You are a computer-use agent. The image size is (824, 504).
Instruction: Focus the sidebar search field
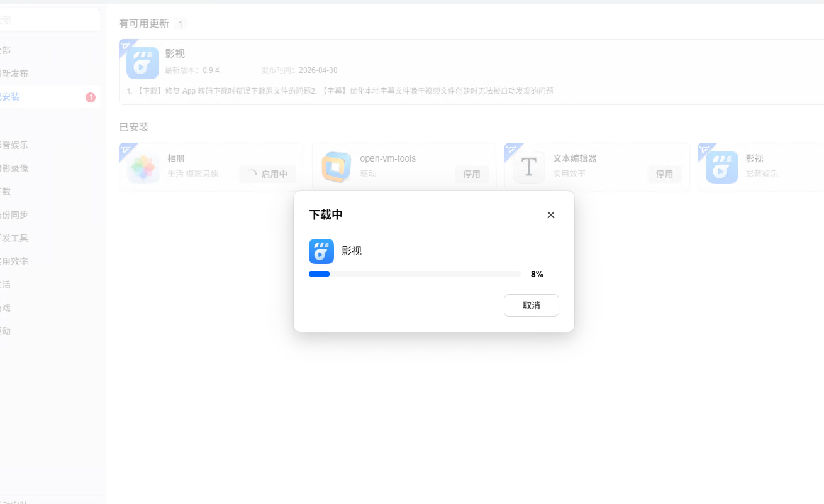(50, 20)
